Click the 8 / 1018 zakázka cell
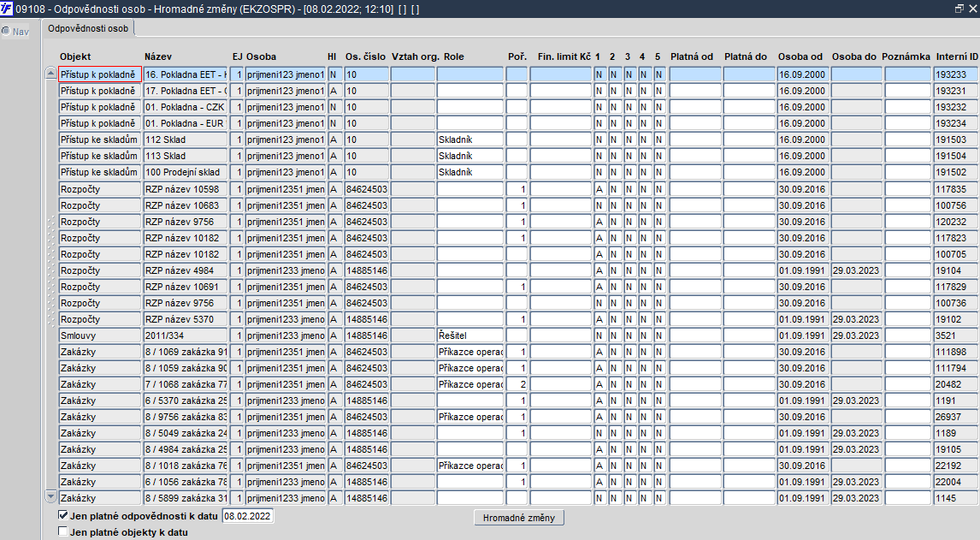980x540 pixels. pyautogui.click(x=186, y=466)
